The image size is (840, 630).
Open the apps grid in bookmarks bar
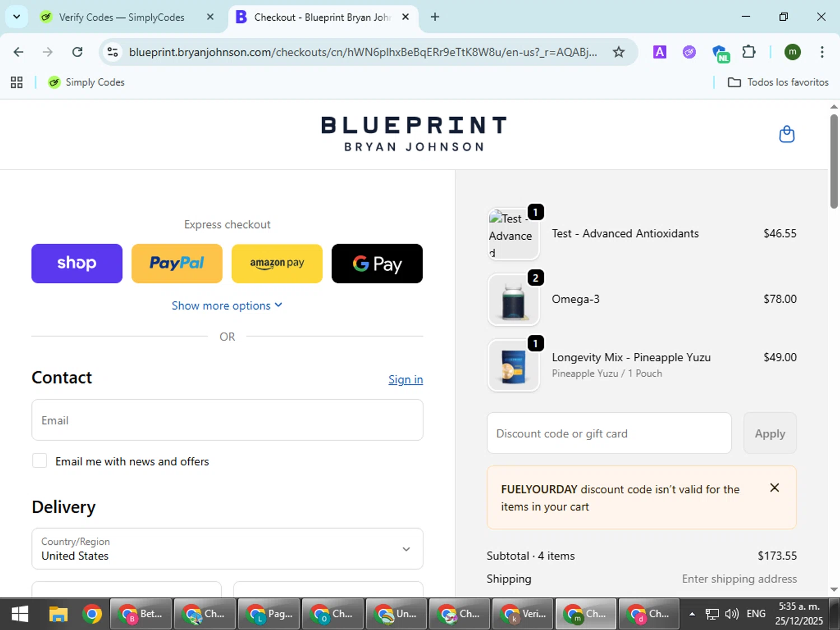click(17, 82)
